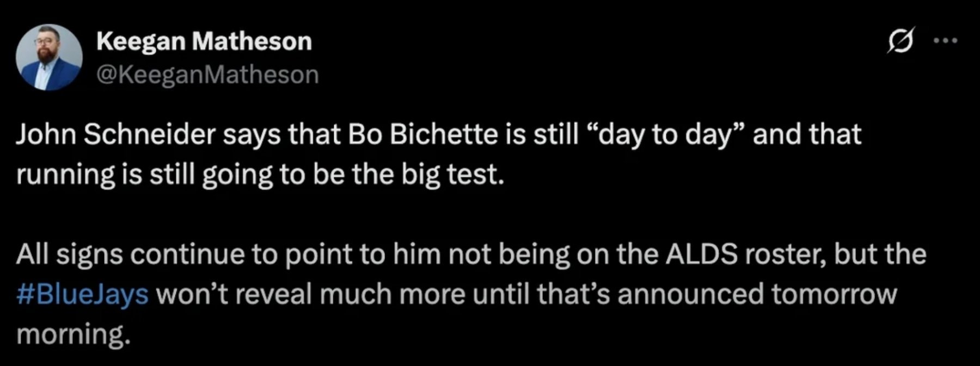Open the three-dot more options menu

pyautogui.click(x=945, y=41)
